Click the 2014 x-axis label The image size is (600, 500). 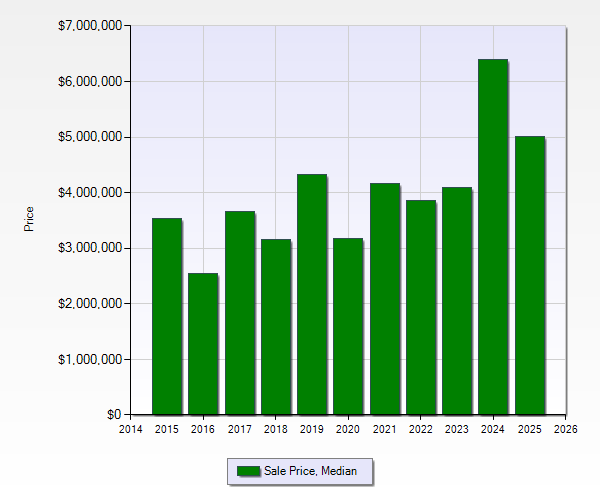coord(131,430)
